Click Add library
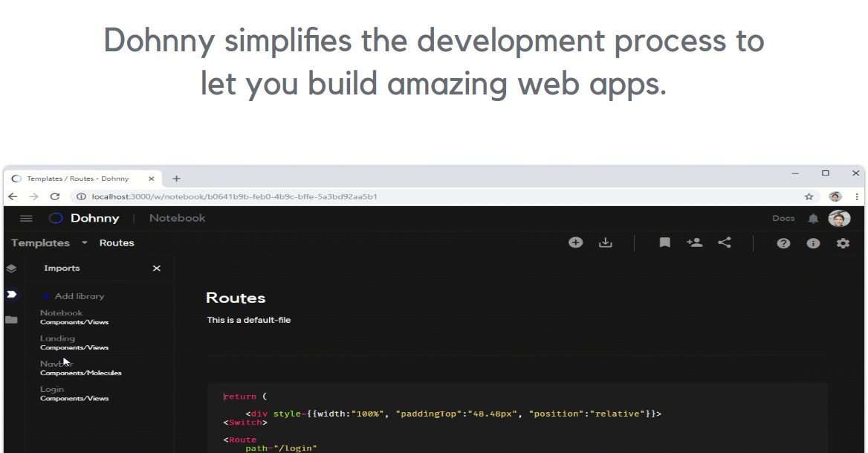The image size is (868, 453). click(74, 296)
